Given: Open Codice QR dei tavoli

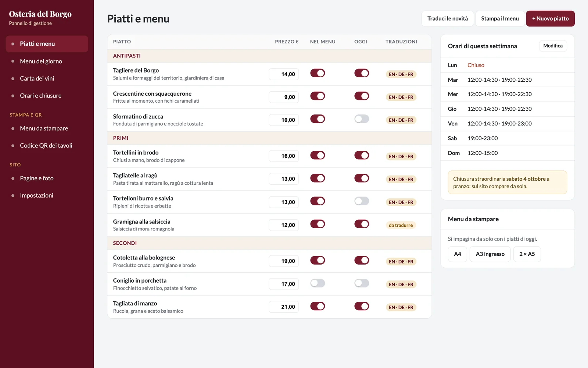Looking at the screenshot, I should click(x=47, y=145).
